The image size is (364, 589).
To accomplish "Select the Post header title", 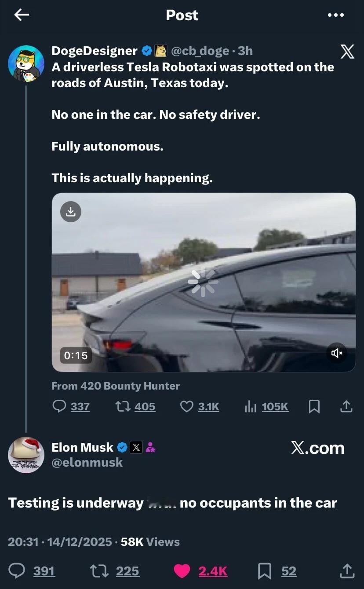I will click(x=182, y=15).
